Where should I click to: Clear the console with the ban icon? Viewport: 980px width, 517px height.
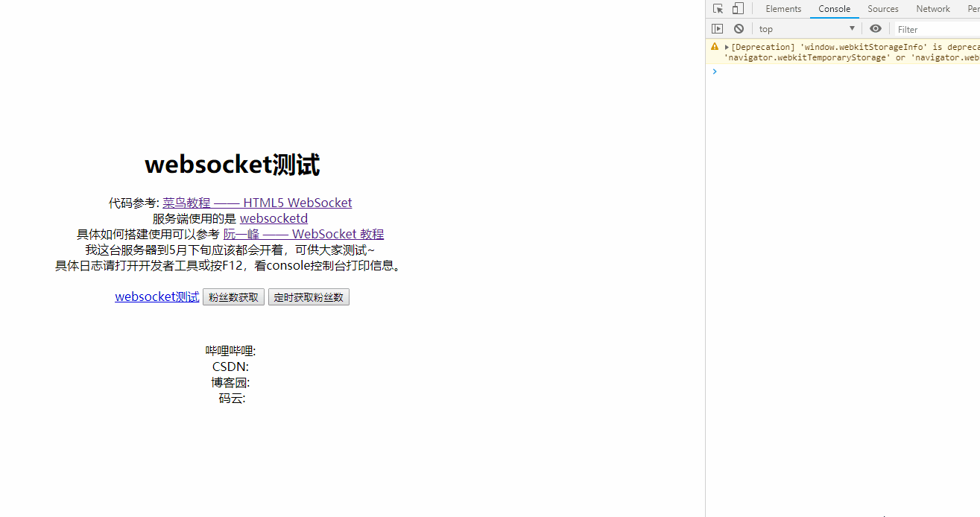click(x=739, y=29)
